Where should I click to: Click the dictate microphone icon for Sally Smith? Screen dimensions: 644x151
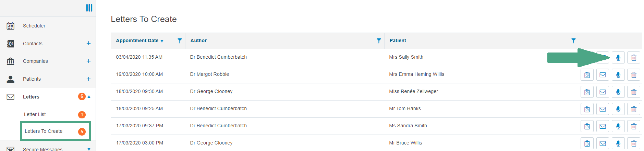618,58
